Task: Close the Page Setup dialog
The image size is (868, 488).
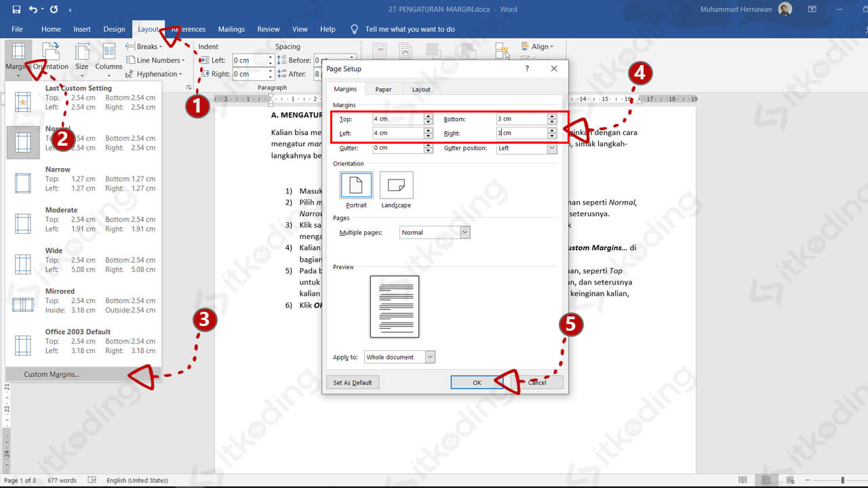Action: point(554,68)
